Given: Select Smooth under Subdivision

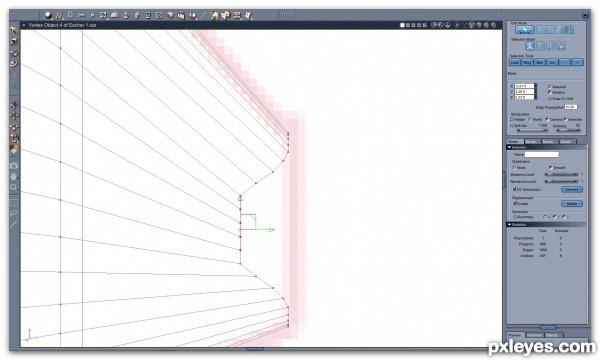Looking at the screenshot, I should (551, 168).
